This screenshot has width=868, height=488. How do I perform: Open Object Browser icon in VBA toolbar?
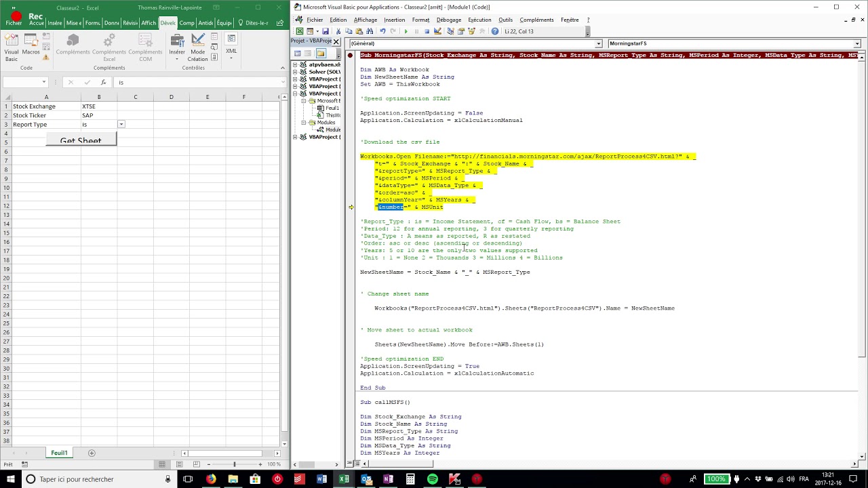[x=471, y=31]
